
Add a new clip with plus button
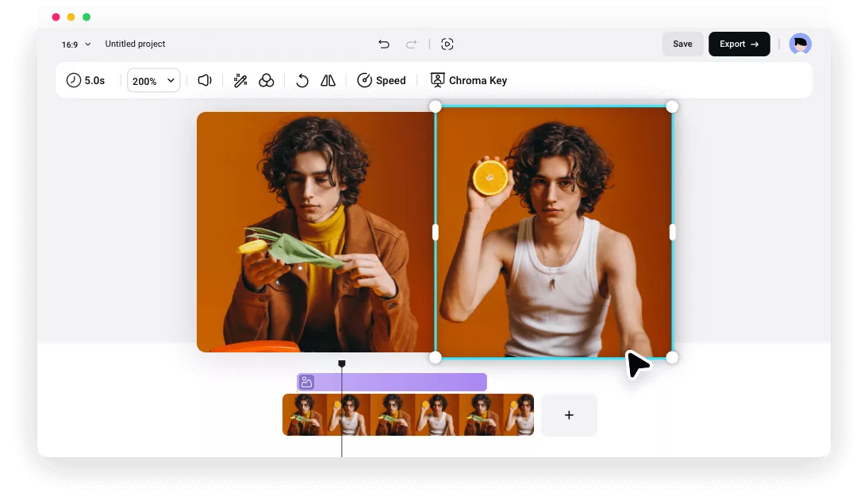tap(569, 415)
